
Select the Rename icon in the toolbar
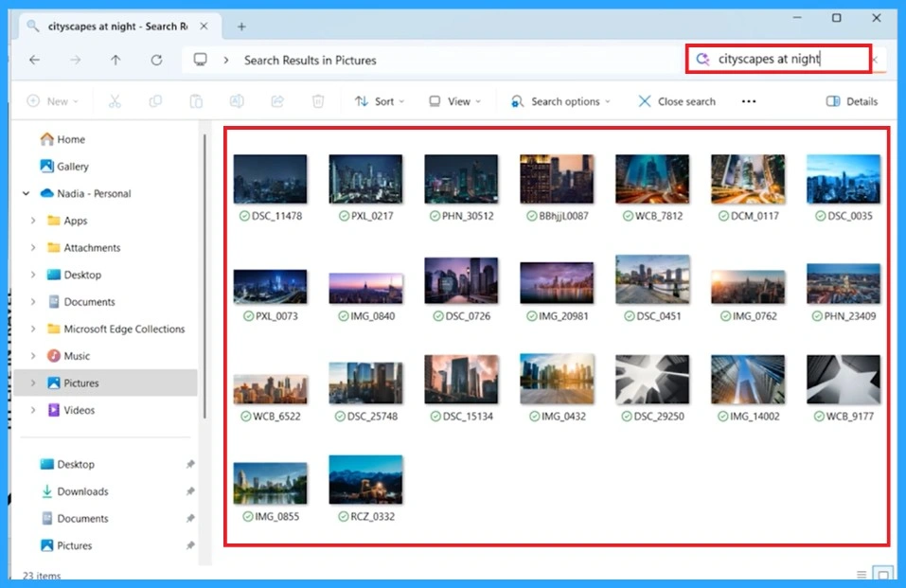click(x=237, y=100)
